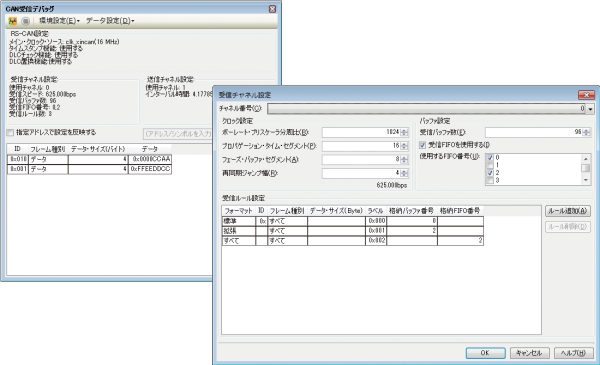
Task: Click the data cell 0xFFEEDDCC
Action: [150, 169]
